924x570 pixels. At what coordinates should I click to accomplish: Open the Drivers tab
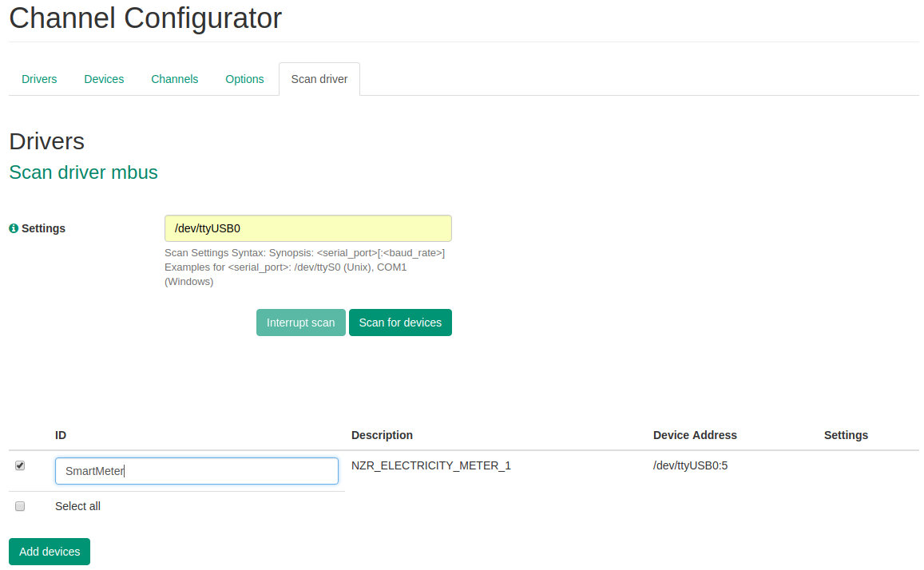(x=39, y=79)
